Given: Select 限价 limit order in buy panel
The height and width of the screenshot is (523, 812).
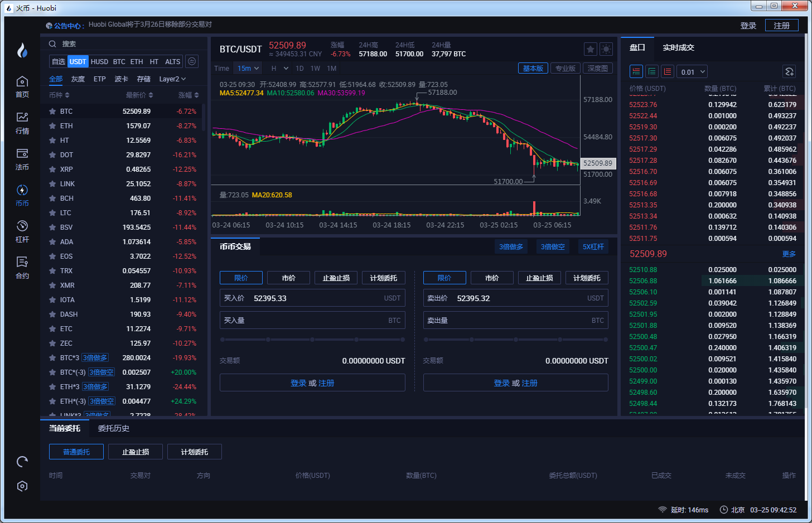Looking at the screenshot, I should [241, 278].
